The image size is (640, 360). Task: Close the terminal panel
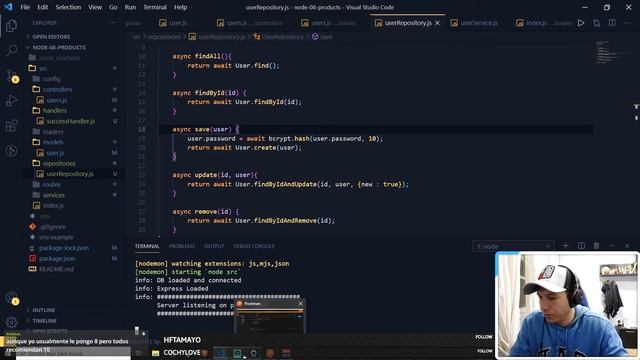(x=627, y=246)
